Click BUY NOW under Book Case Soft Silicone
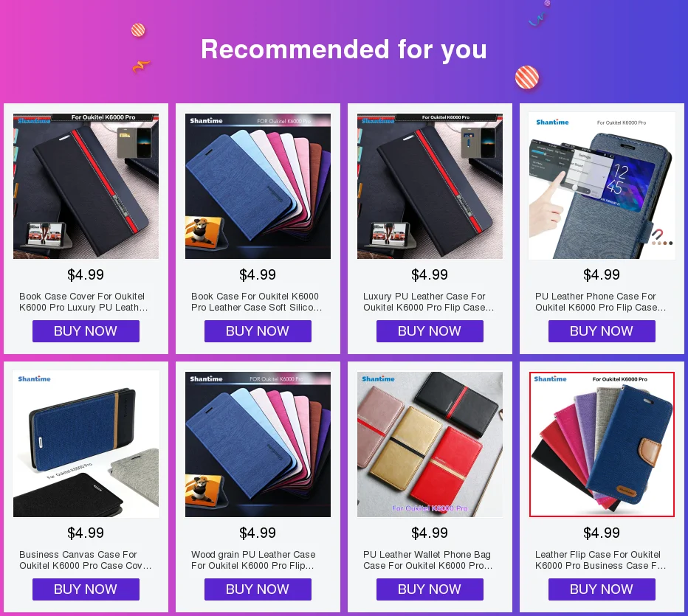This screenshot has width=688, height=616. point(258,331)
